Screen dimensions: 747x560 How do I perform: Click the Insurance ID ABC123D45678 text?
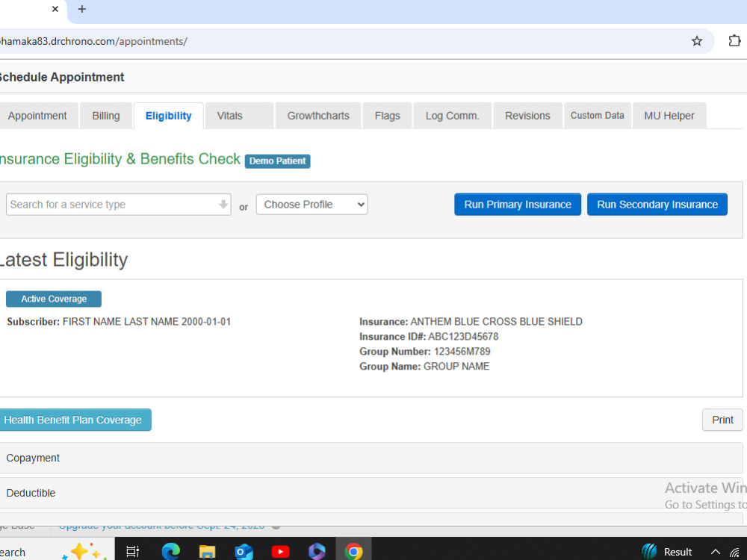(x=463, y=337)
